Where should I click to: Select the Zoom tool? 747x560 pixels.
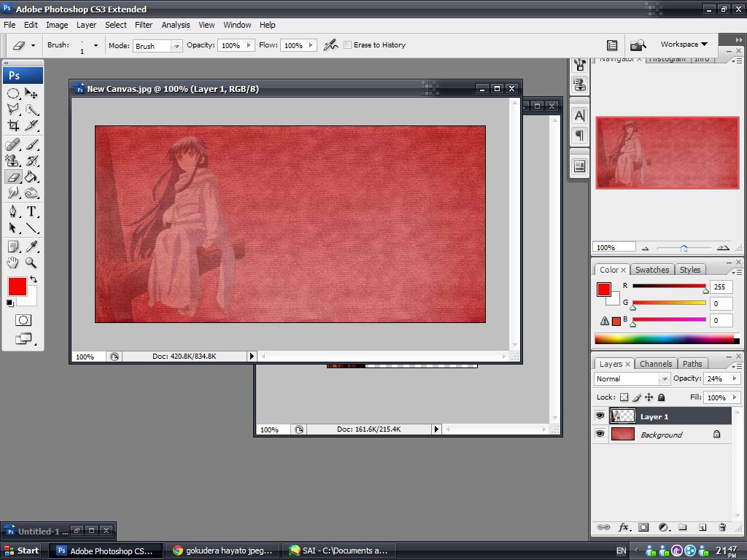(31, 262)
